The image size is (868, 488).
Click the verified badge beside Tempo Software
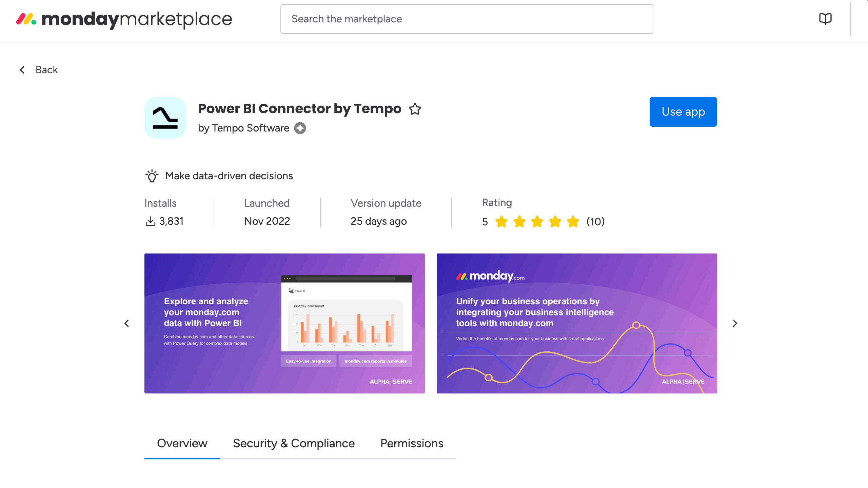(300, 128)
